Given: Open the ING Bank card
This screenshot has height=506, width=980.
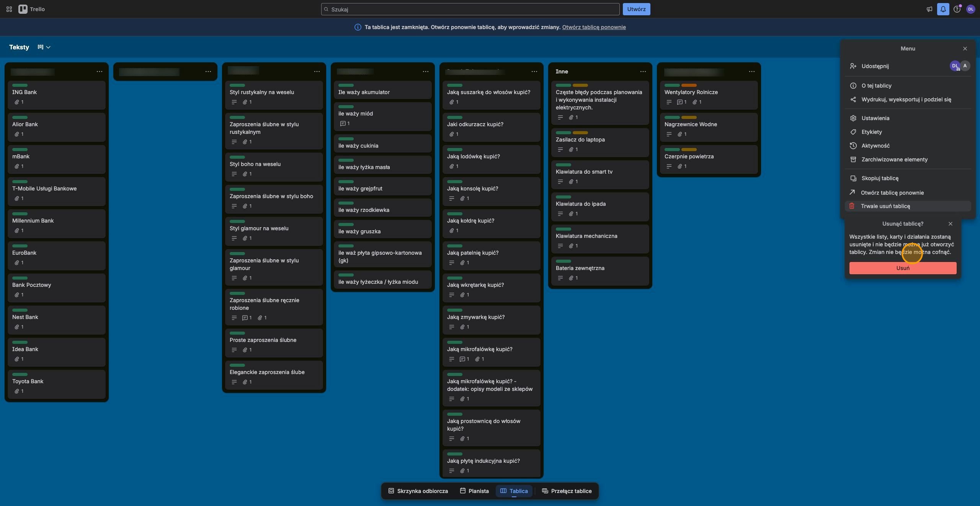Looking at the screenshot, I should click(x=57, y=95).
